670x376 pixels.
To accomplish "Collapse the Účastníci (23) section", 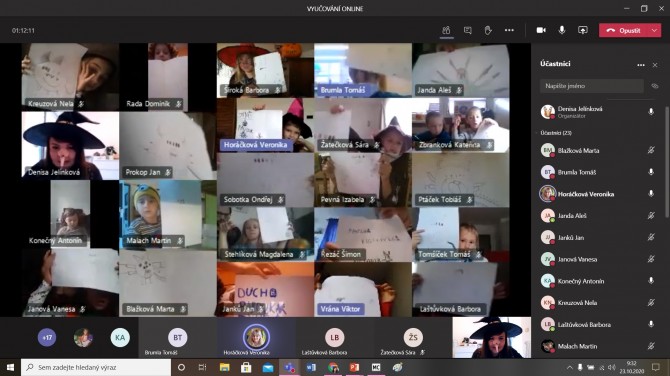I will pos(555,133).
